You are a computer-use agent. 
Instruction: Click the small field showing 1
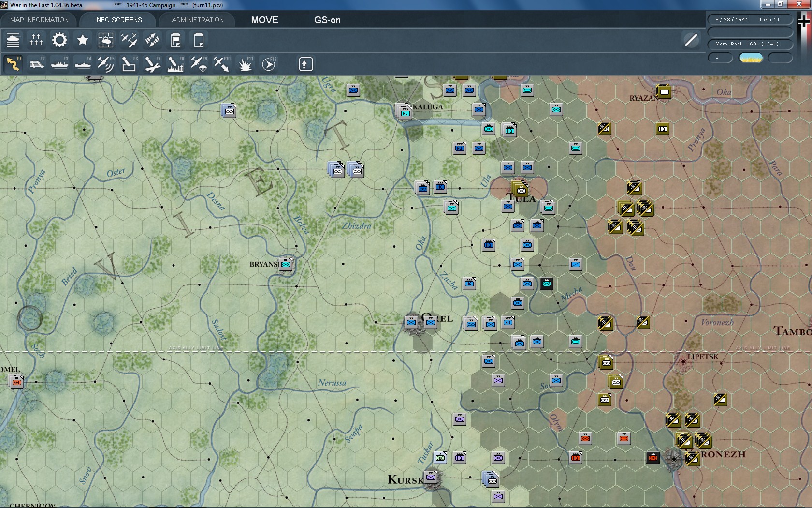point(720,58)
